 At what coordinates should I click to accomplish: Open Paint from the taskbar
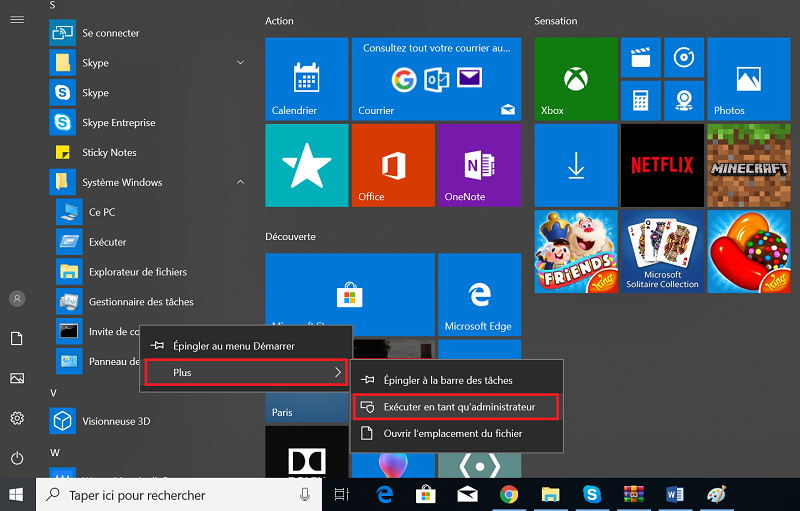pyautogui.click(x=716, y=495)
